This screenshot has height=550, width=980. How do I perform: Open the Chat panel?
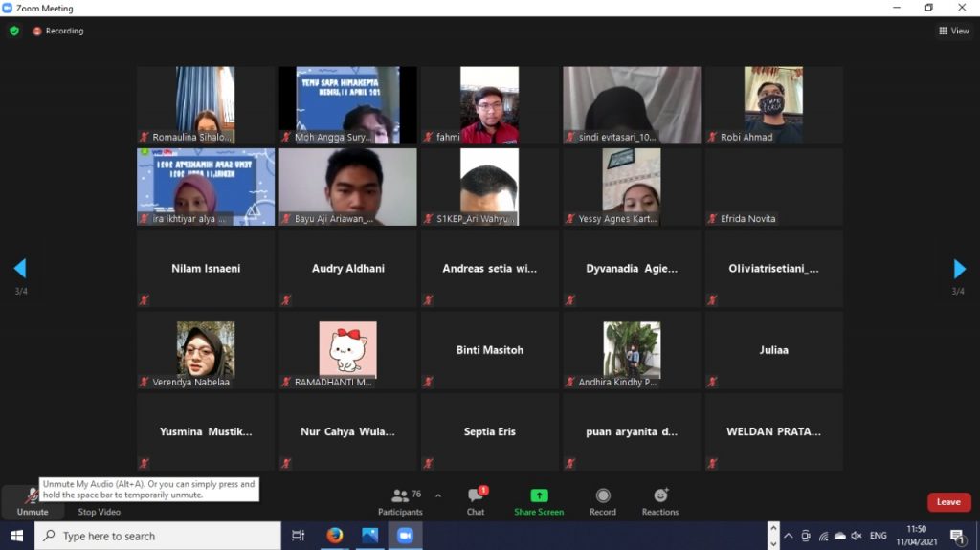point(476,500)
